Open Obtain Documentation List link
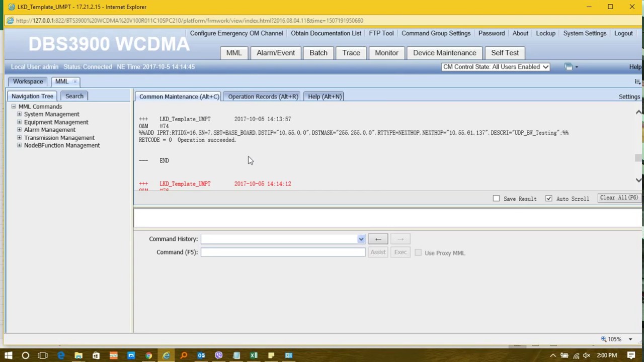Screen dimensions: 644x362 click(x=326, y=33)
